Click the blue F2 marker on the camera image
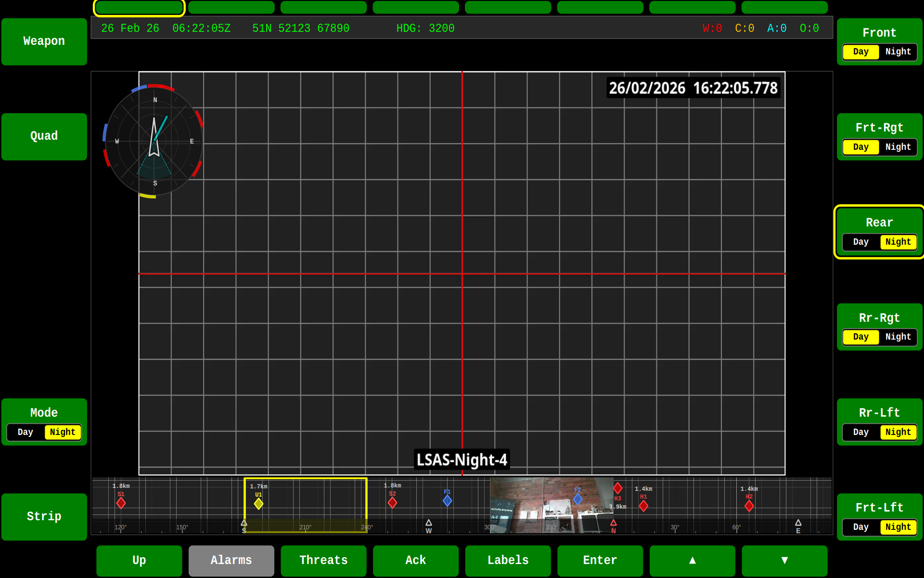The width and height of the screenshot is (924, 578). pos(577,499)
